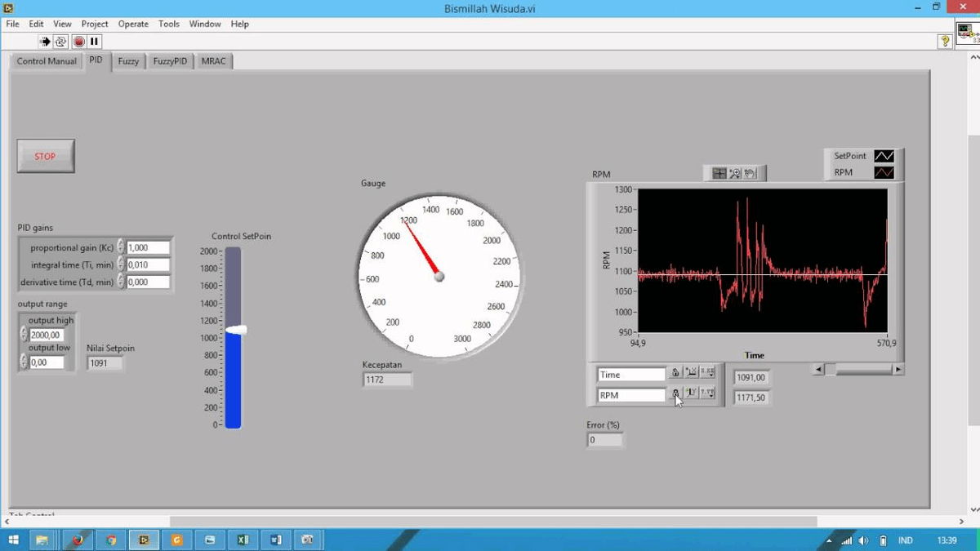Open the Windows Start button
The image size is (980, 551).
14,540
